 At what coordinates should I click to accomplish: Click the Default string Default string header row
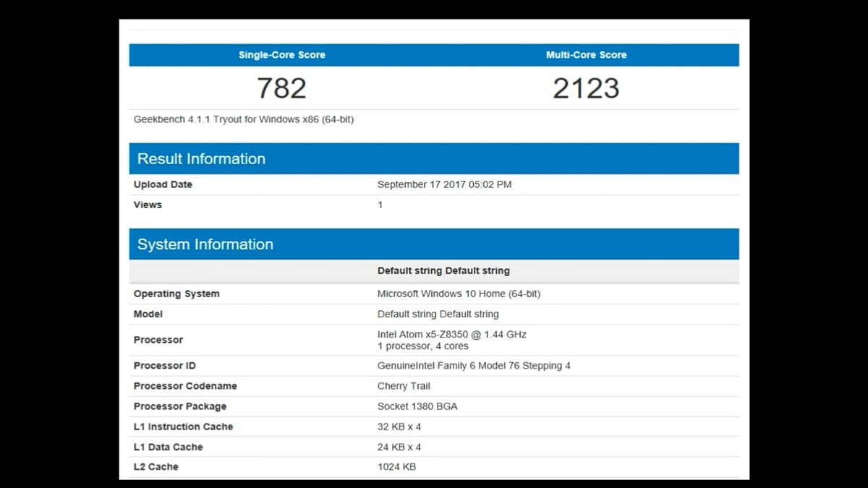coord(443,270)
